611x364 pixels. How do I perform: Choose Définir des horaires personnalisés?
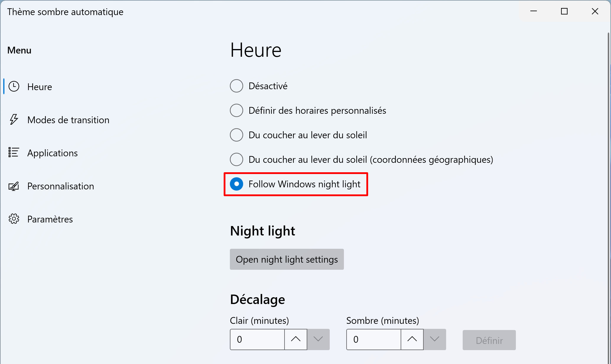click(308, 110)
